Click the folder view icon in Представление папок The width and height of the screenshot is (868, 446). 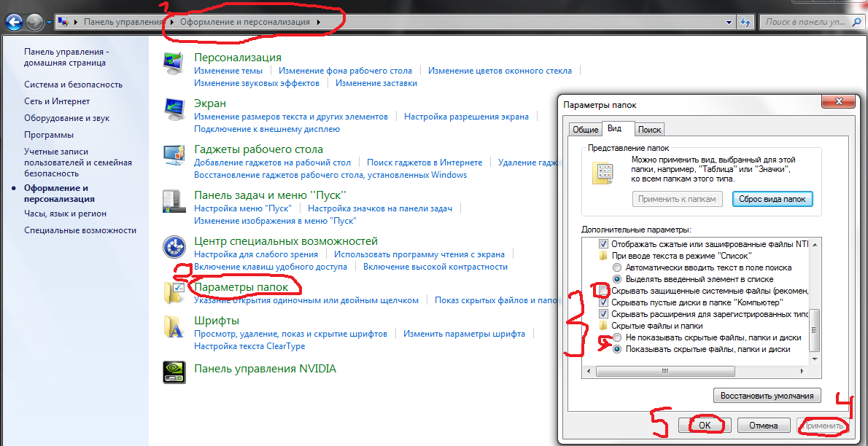602,173
